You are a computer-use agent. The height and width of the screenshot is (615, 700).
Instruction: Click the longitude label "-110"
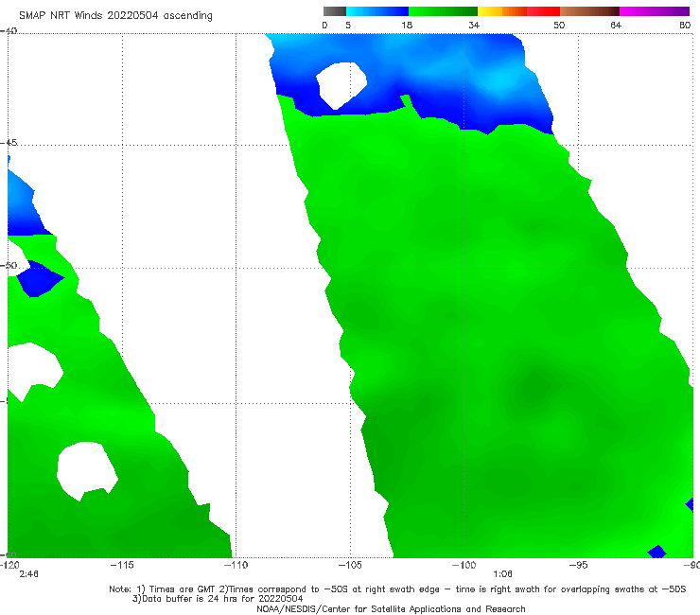pyautogui.click(x=236, y=565)
